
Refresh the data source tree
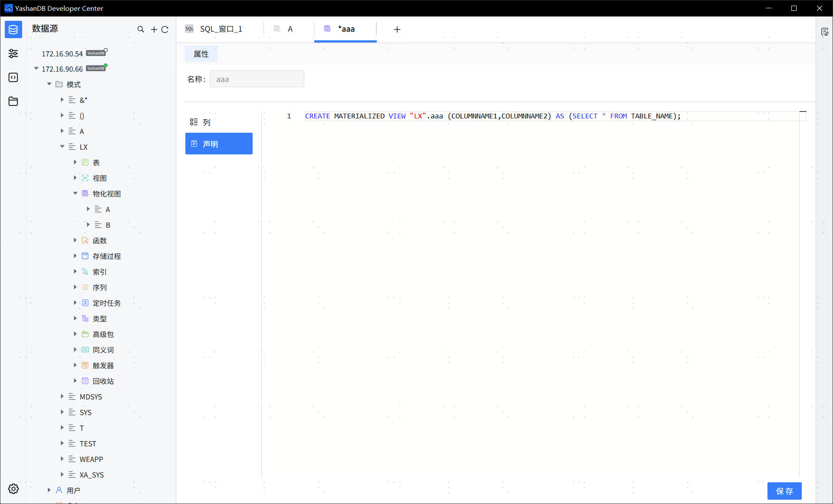(165, 29)
